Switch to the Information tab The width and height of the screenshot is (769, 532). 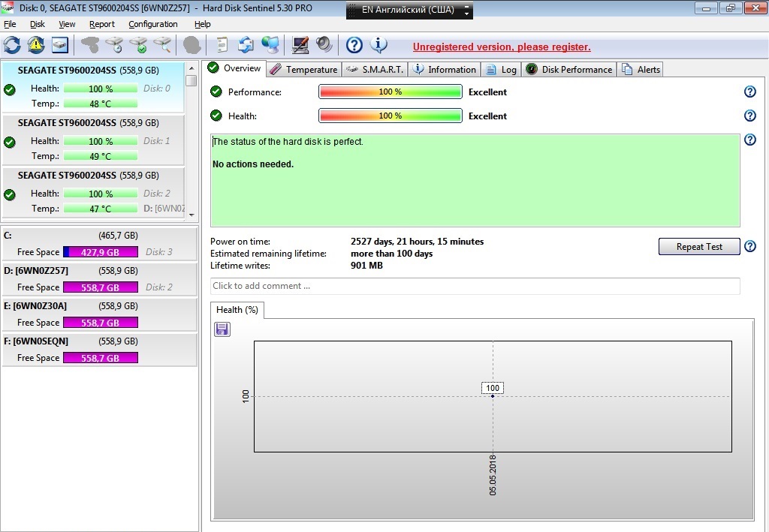click(x=445, y=70)
